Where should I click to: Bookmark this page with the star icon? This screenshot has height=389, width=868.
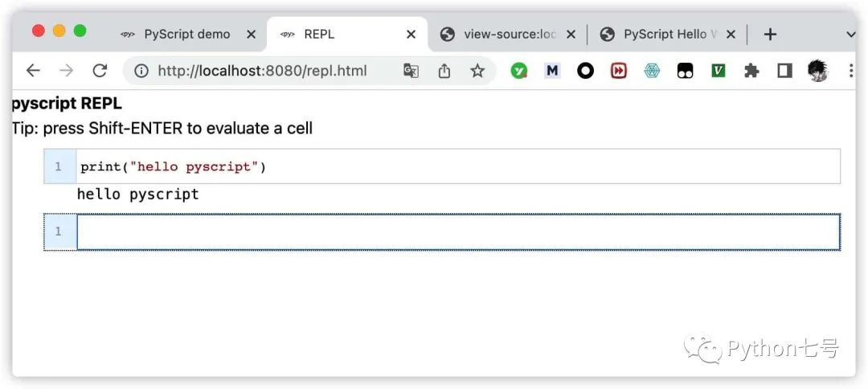[477, 71]
